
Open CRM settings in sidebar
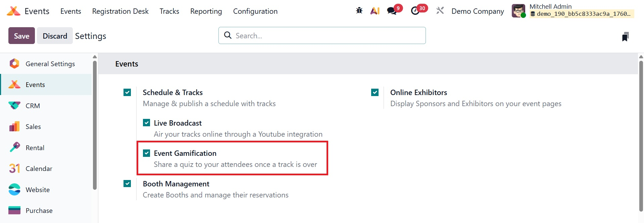(33, 106)
